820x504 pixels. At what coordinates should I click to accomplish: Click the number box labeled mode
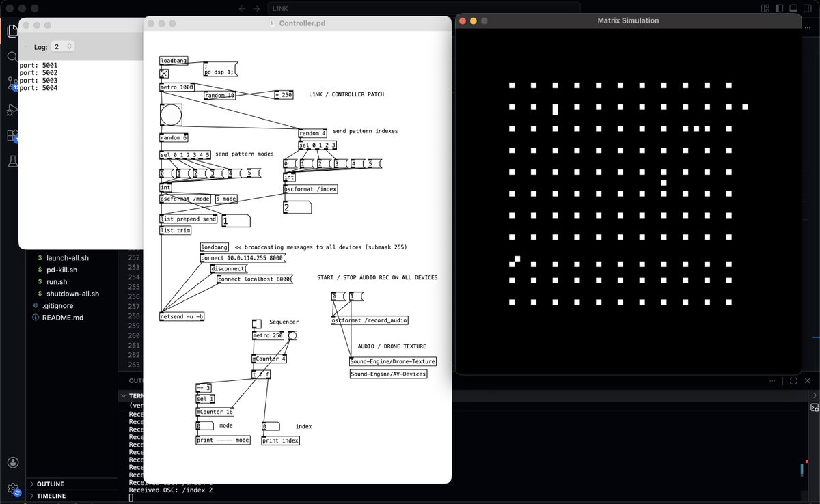[205, 425]
